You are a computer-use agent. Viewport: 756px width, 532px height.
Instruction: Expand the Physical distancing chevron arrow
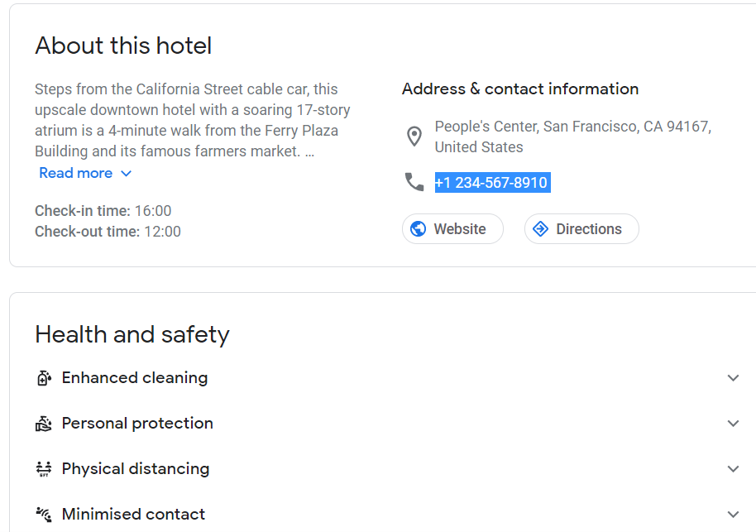click(733, 469)
